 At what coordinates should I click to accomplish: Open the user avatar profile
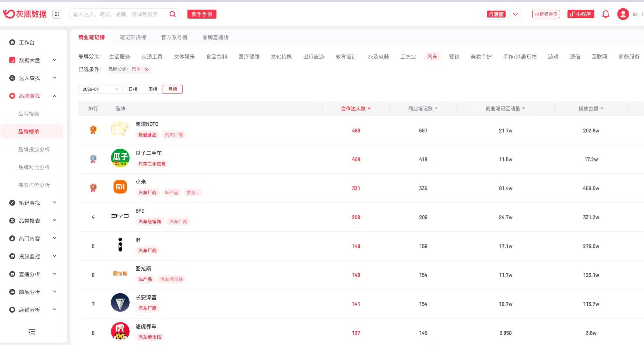tap(623, 14)
